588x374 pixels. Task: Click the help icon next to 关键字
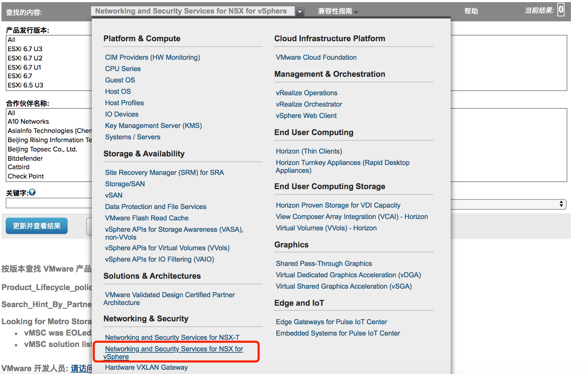[32, 192]
